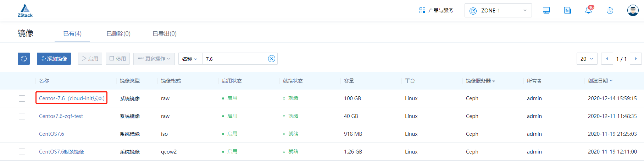Open the monitor console icon
This screenshot has height=161, width=644.
[x=546, y=10]
